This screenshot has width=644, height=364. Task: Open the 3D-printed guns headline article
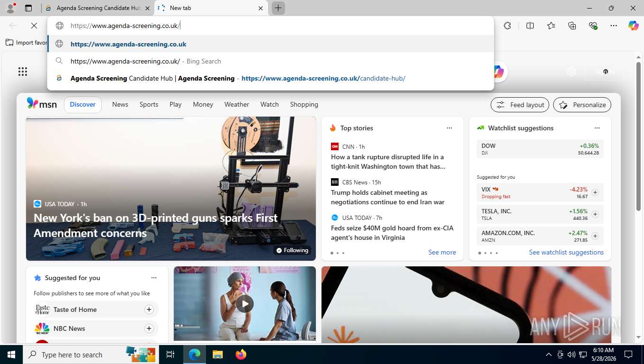[x=155, y=226]
